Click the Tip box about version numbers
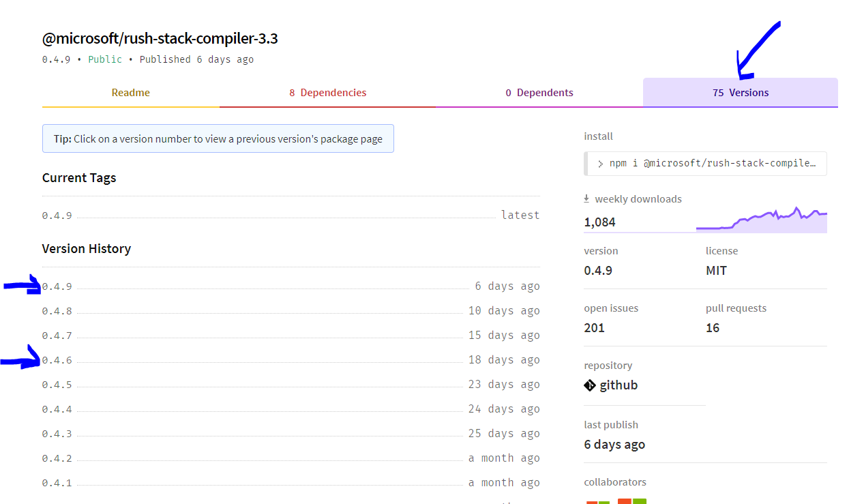Screen dimensions: 849x504 coord(218,138)
